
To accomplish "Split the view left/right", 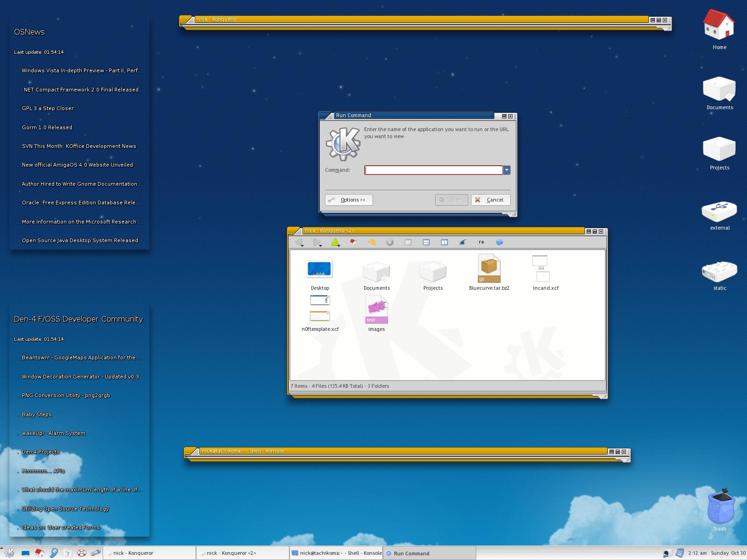I will (444, 242).
